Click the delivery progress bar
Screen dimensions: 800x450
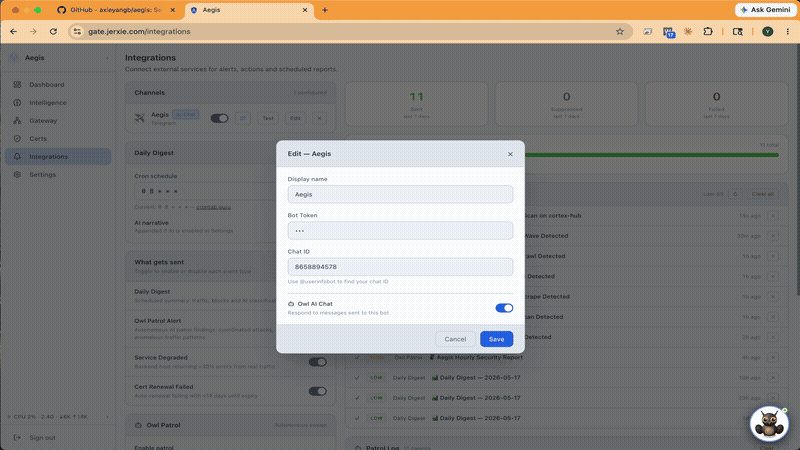pos(652,155)
